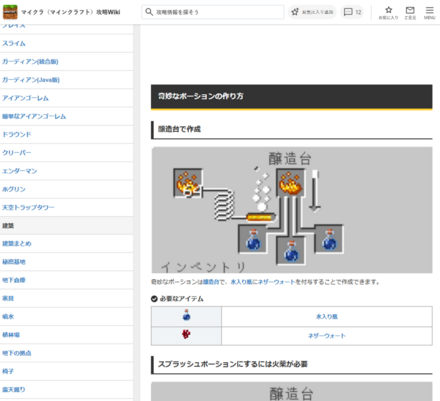Viewport: 440px width, 401px height.
Task: Click nether wart icon in items table
Action: pos(186,334)
